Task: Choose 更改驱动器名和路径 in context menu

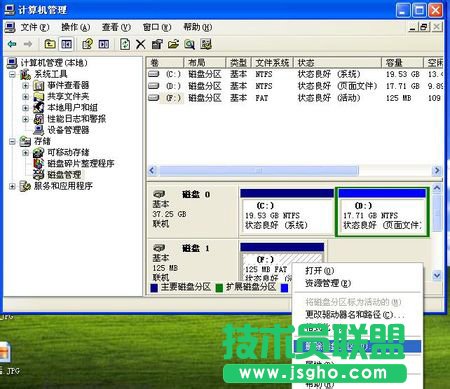Action: [x=357, y=315]
